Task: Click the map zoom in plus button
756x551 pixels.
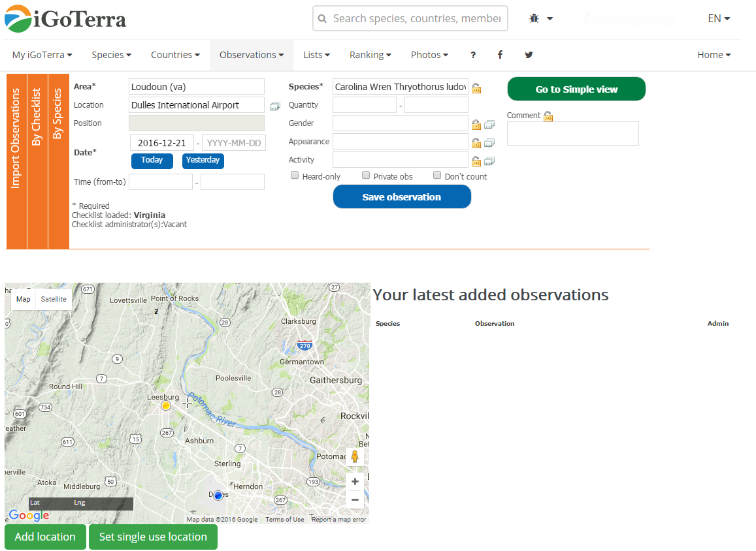Action: point(355,482)
